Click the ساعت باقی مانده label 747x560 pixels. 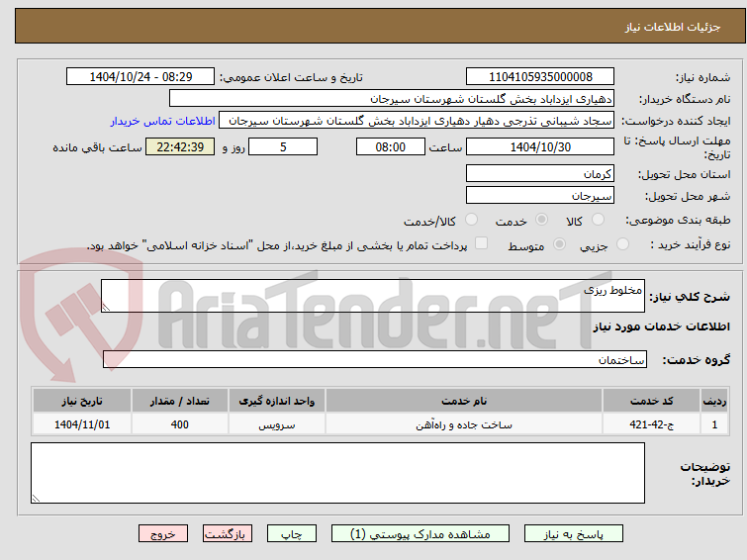[x=97, y=147]
